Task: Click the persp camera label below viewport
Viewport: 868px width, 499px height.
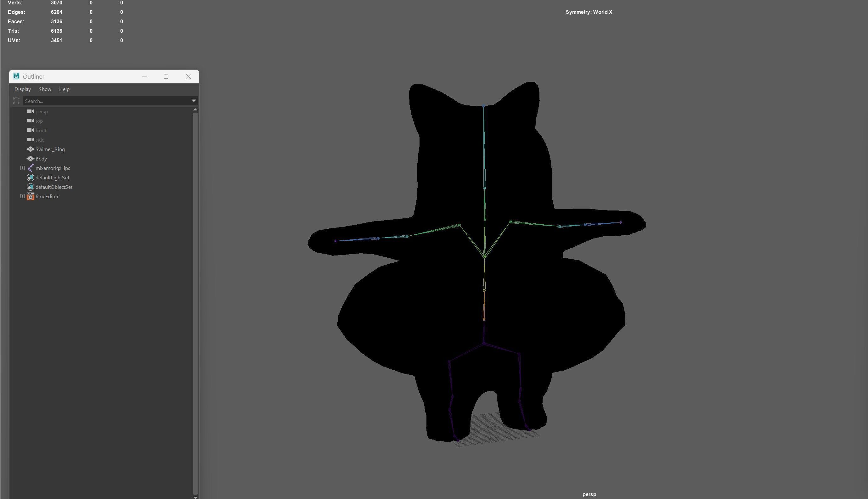Action: click(x=589, y=494)
